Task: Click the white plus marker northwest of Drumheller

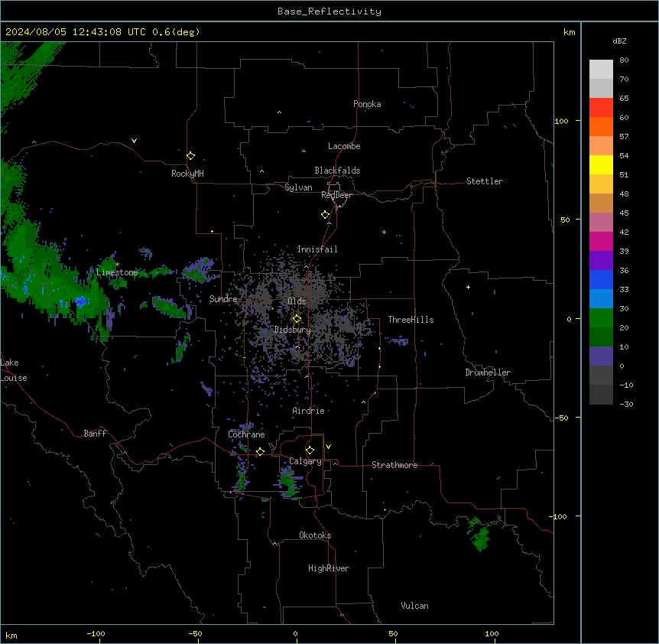Action: [468, 287]
